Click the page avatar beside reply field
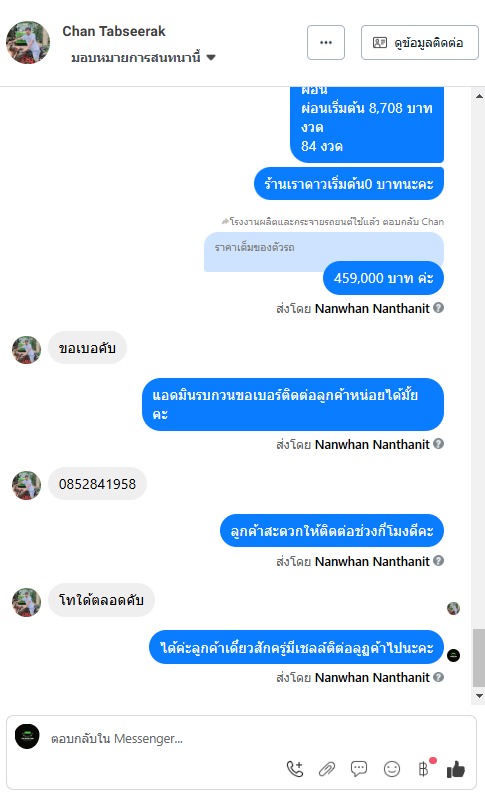 pos(27,737)
